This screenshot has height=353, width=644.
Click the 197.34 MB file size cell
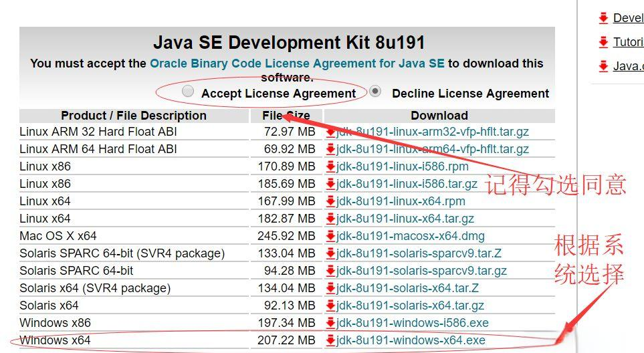point(286,323)
